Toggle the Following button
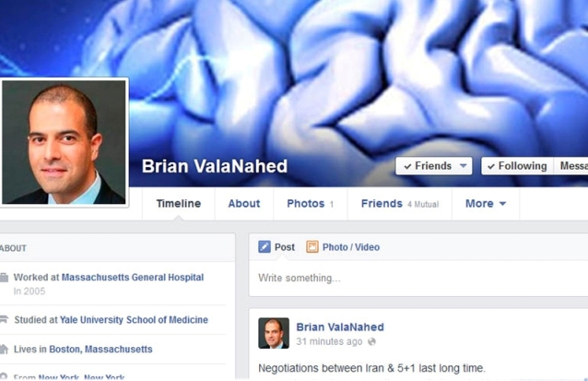This screenshot has height=381, width=588. pos(518,166)
